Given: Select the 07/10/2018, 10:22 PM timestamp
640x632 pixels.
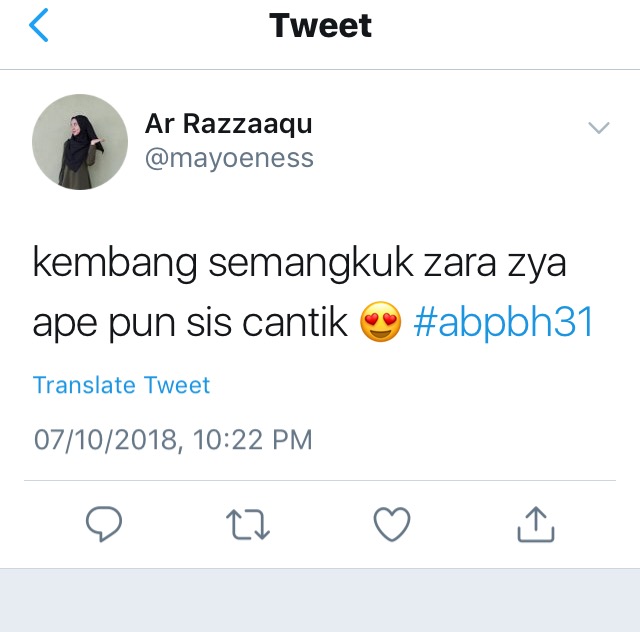Looking at the screenshot, I should [x=173, y=440].
